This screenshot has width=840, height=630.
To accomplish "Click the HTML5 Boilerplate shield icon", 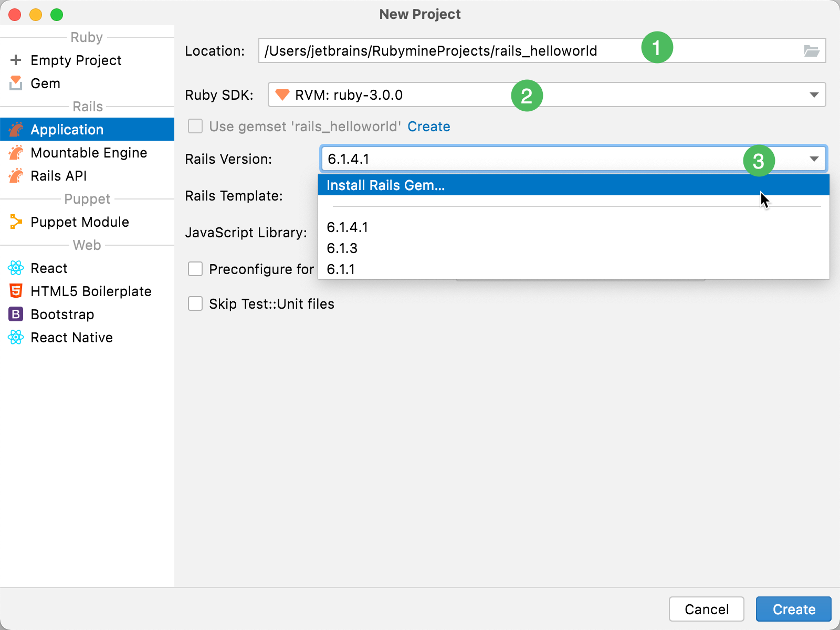I will click(16, 291).
